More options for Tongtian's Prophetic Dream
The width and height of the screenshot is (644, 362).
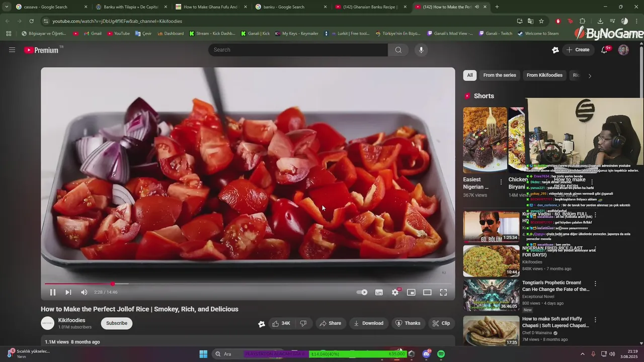[x=595, y=284]
